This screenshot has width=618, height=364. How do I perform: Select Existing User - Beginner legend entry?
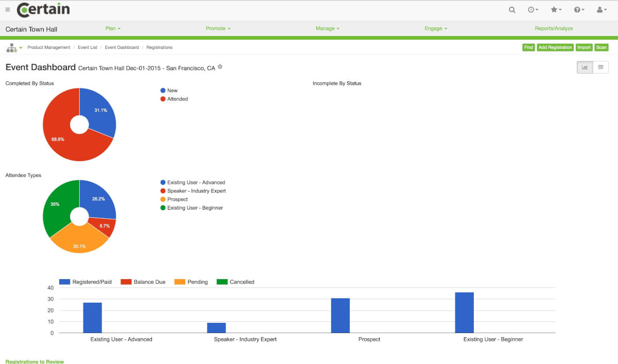pyautogui.click(x=192, y=208)
